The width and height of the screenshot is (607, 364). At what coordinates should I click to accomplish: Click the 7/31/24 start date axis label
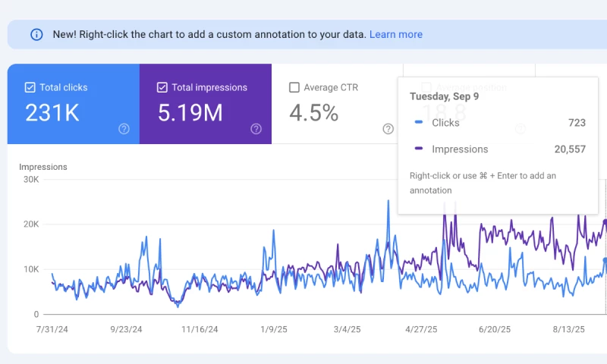[x=53, y=330]
